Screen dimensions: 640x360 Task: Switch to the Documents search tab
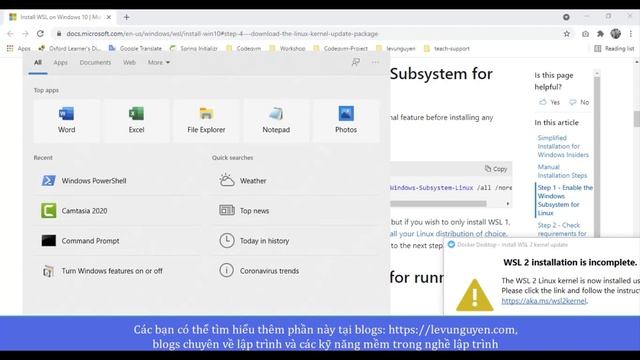[95, 62]
